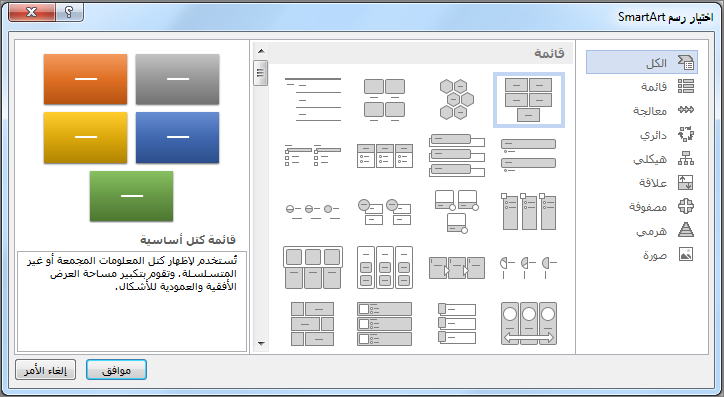The width and height of the screenshot is (724, 397).
Task: Select the Picture Caption List layout
Action: [385, 100]
